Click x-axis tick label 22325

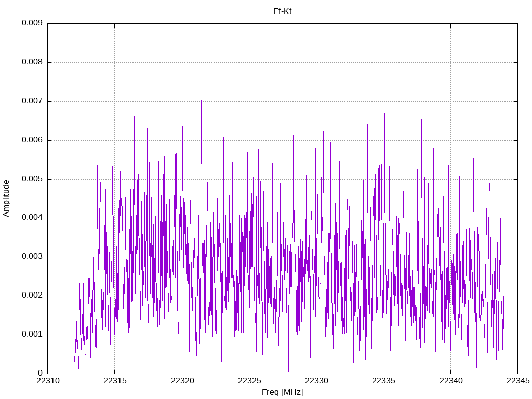(249, 381)
